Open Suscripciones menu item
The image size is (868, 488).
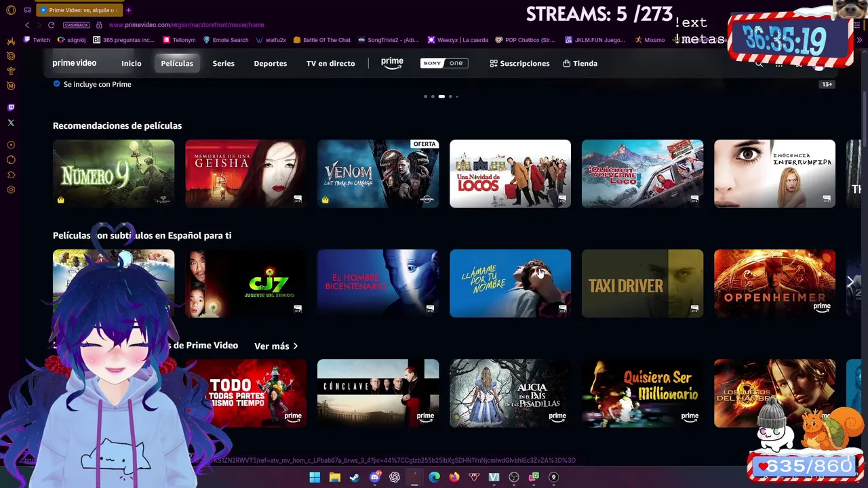pos(519,63)
